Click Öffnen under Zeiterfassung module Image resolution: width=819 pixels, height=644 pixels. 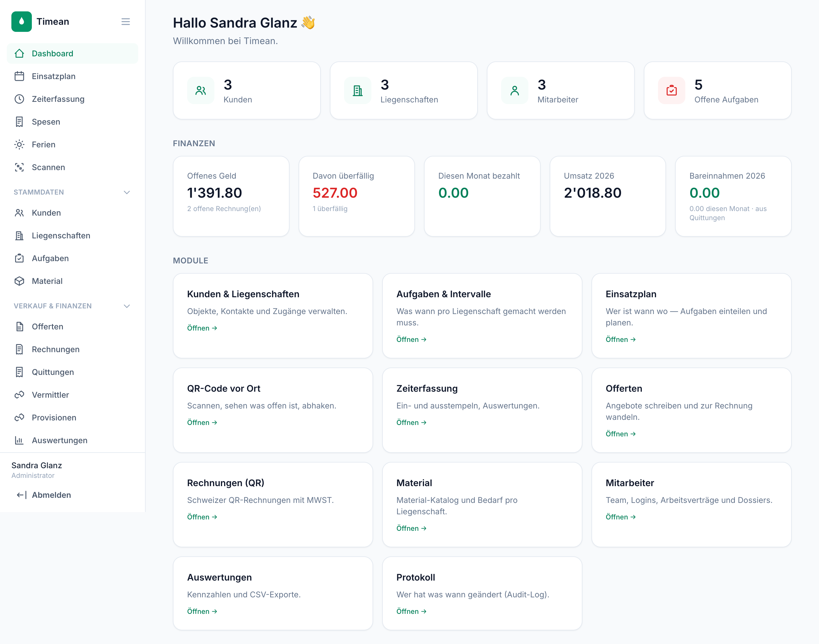[411, 422]
